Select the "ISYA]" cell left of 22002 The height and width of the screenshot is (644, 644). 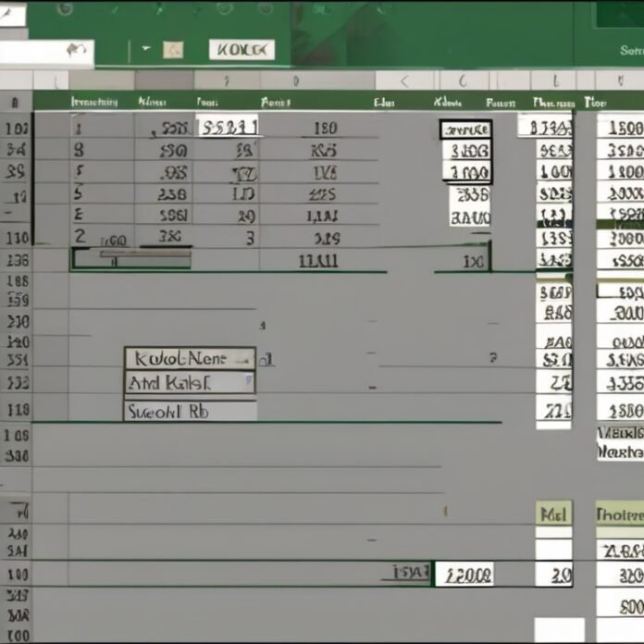[405, 572]
